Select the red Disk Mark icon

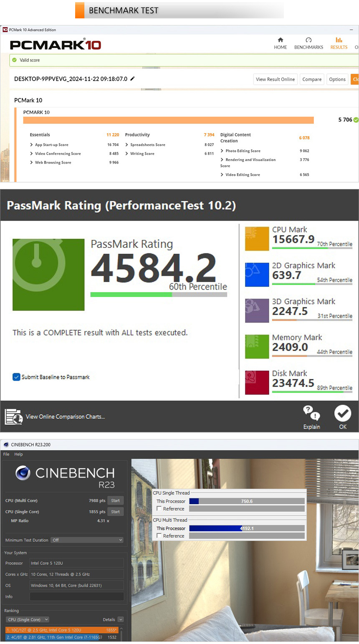pyautogui.click(x=257, y=382)
